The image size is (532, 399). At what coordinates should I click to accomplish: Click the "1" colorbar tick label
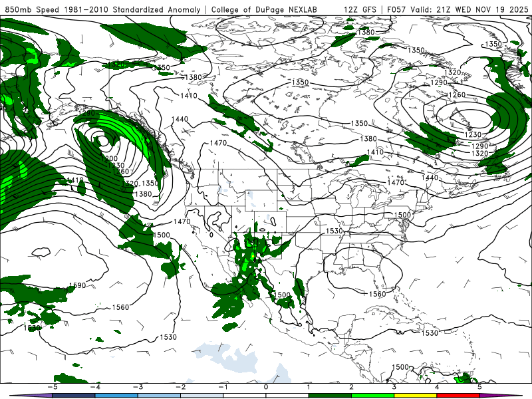click(x=309, y=387)
